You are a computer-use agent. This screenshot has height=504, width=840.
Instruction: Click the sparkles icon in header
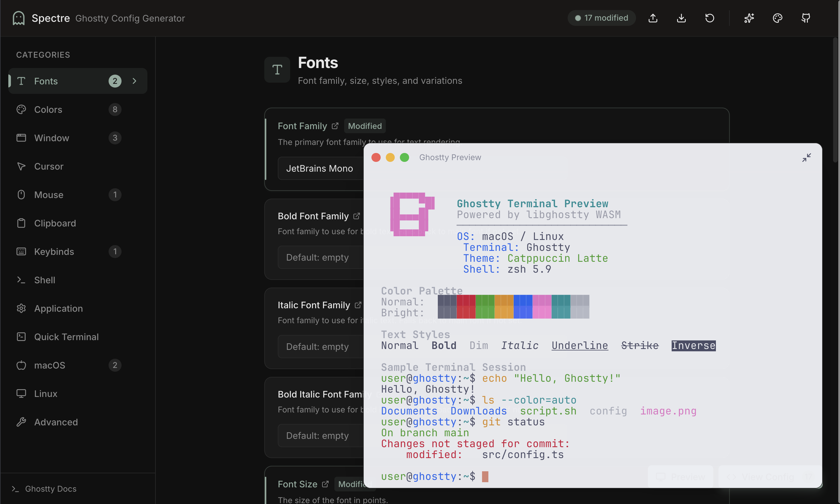(x=749, y=18)
